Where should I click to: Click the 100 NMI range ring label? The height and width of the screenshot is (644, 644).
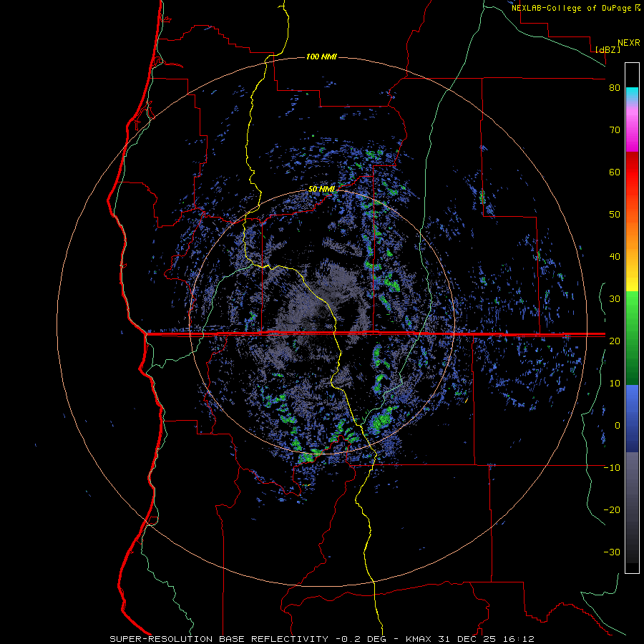[x=321, y=57]
